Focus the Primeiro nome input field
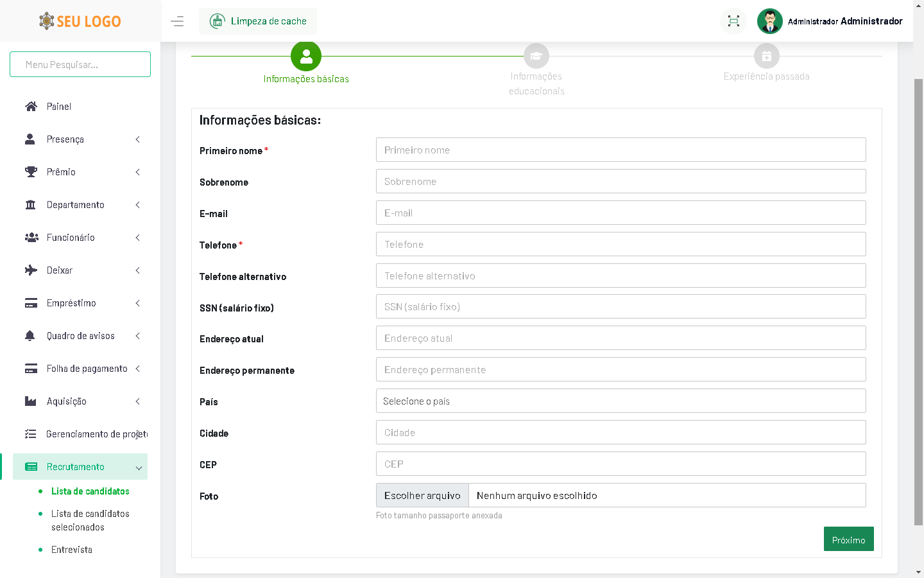Viewport: 924px width, 578px height. 620,150
